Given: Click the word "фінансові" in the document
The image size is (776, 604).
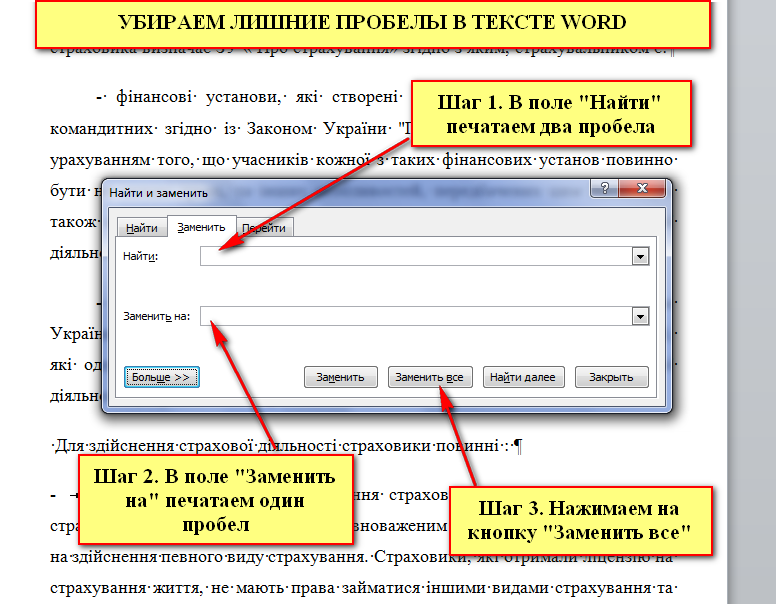Looking at the screenshot, I should pyautogui.click(x=153, y=97).
